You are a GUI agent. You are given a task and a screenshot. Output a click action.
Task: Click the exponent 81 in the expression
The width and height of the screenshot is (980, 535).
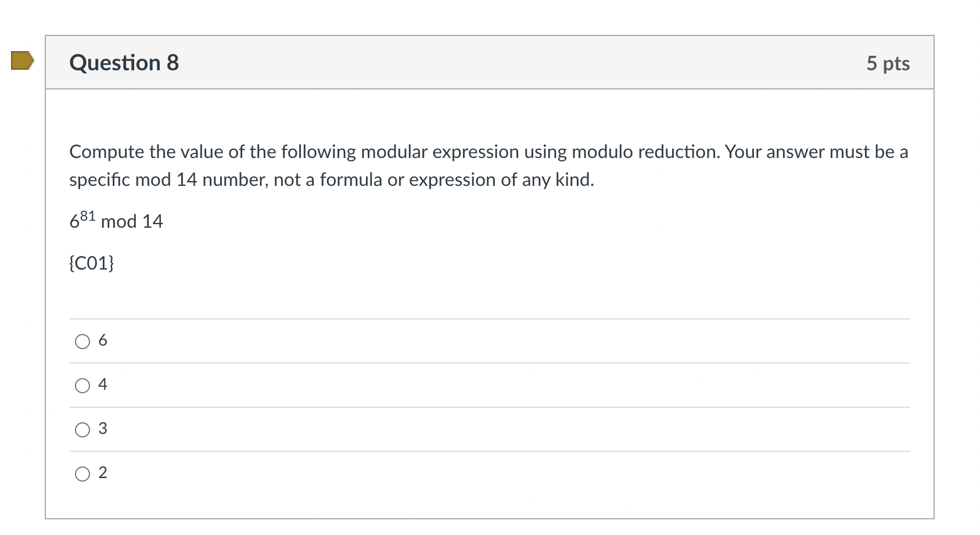pyautogui.click(x=87, y=217)
